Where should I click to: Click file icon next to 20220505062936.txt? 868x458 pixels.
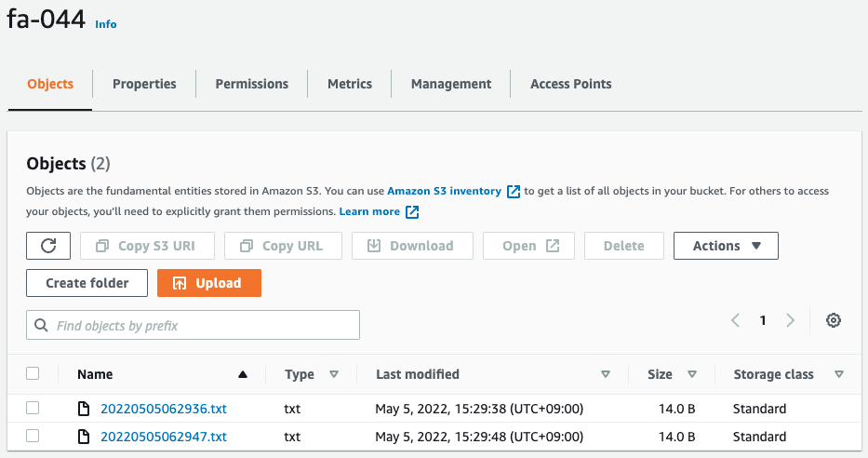(x=84, y=409)
